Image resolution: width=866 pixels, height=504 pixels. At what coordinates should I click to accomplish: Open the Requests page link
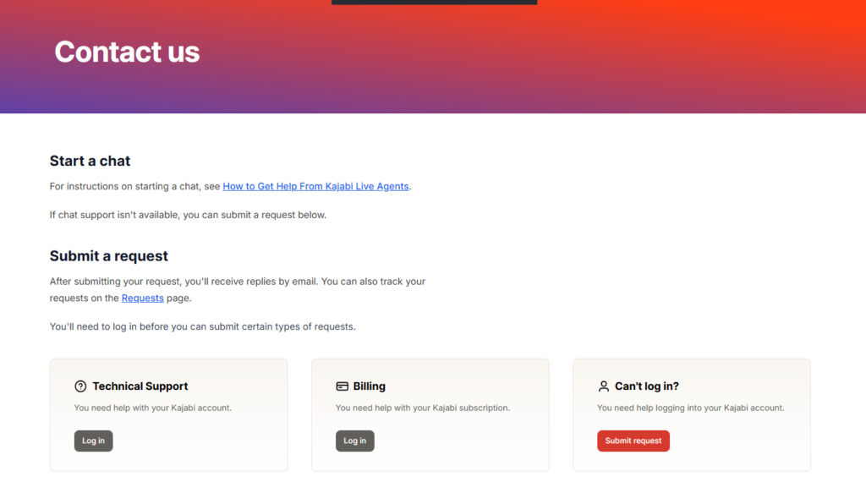[143, 298]
